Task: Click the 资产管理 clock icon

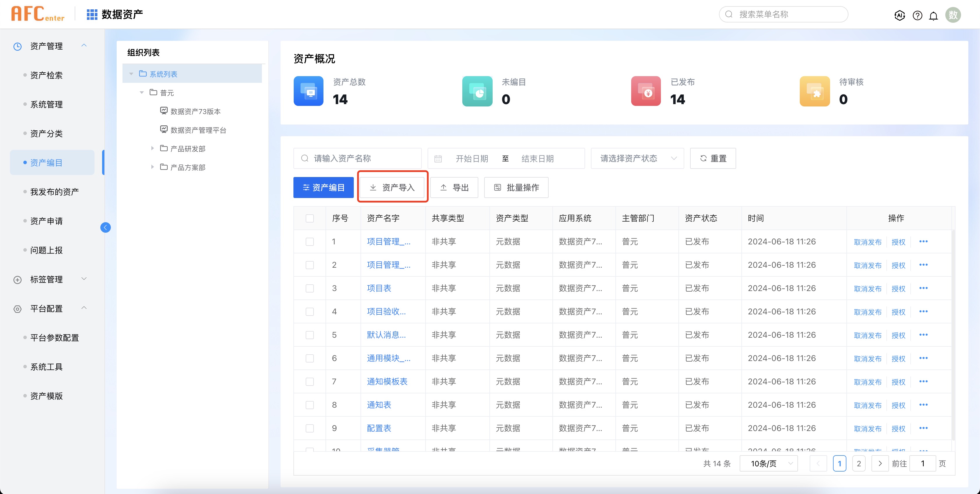Action: tap(17, 46)
